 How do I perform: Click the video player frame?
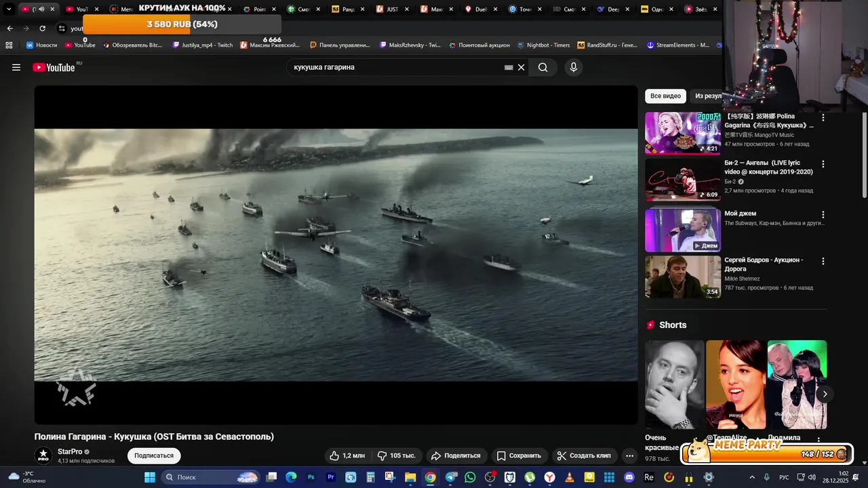coord(336,255)
